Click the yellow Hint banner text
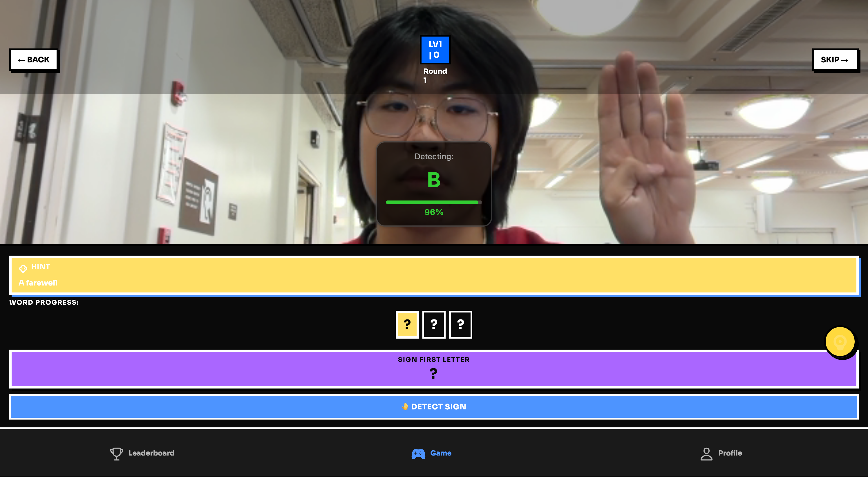868x477 pixels. 38,283
